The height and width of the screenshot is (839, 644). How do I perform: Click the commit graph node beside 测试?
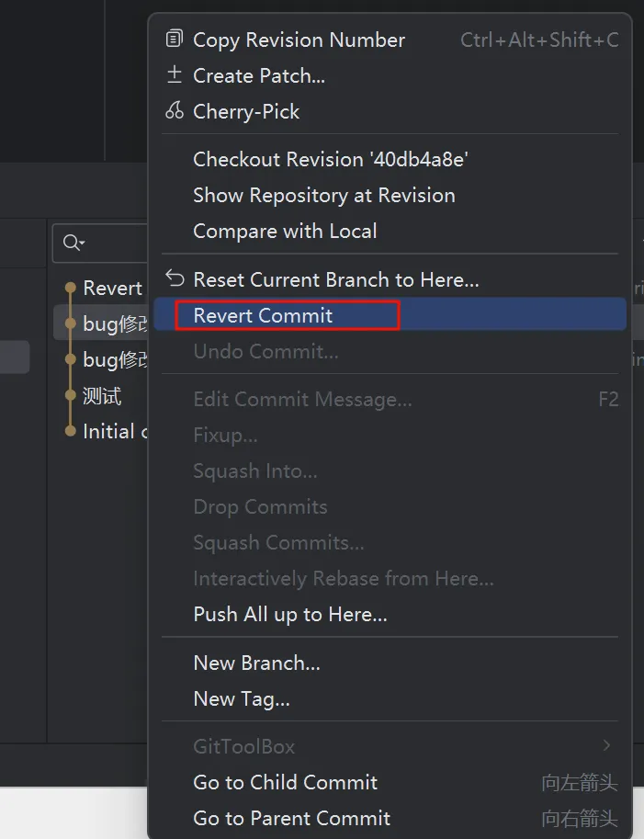pyautogui.click(x=70, y=396)
